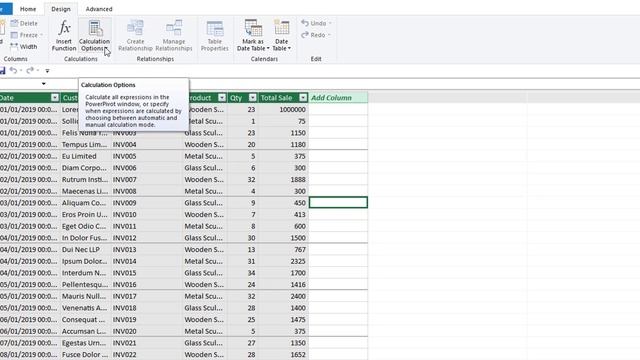Select cell INV012

[x=147, y=238]
